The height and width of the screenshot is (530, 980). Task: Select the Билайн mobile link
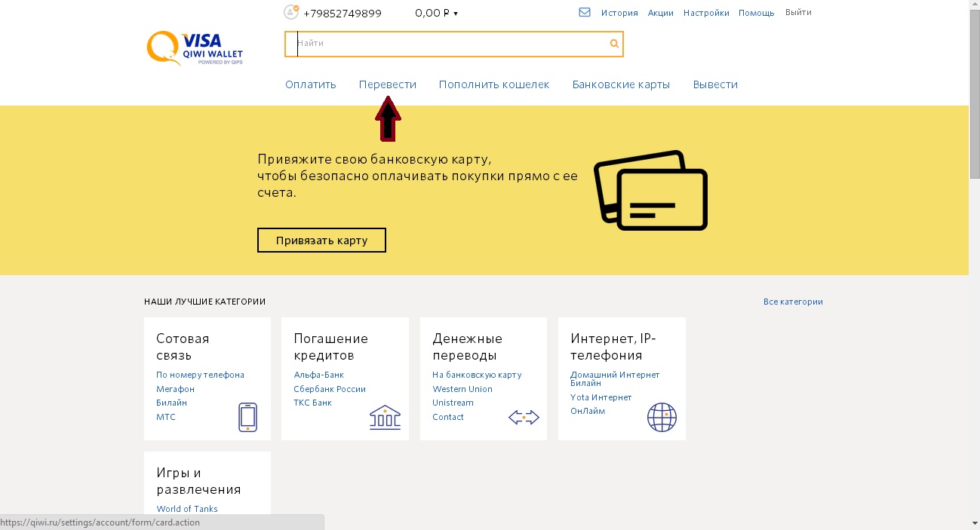pos(171,403)
